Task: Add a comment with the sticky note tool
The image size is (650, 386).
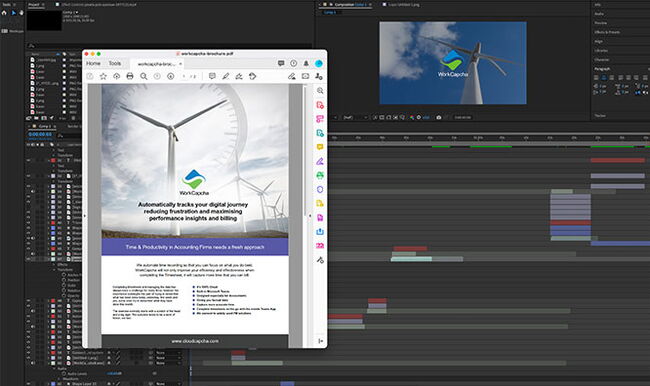Action: (x=212, y=76)
